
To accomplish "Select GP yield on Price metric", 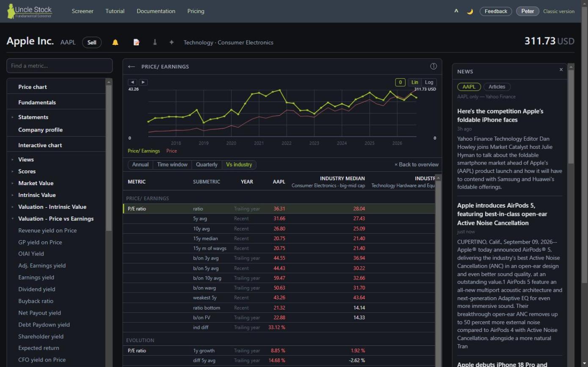I will click(40, 242).
